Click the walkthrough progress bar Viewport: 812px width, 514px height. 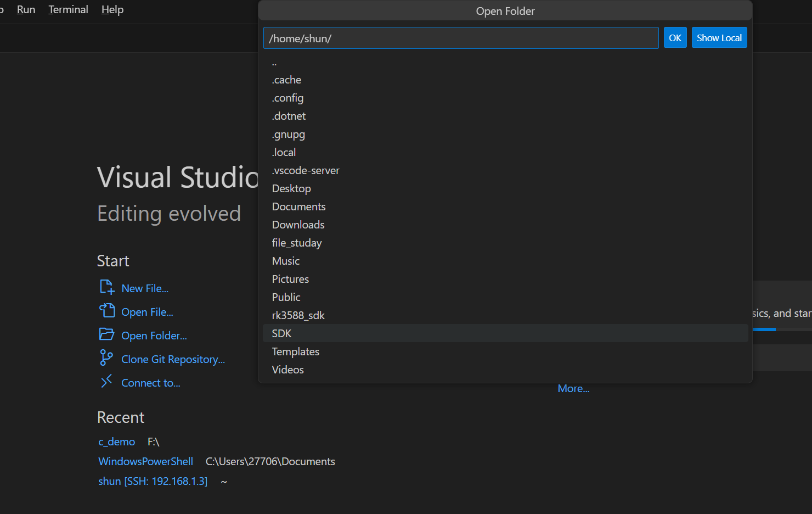[782, 329]
